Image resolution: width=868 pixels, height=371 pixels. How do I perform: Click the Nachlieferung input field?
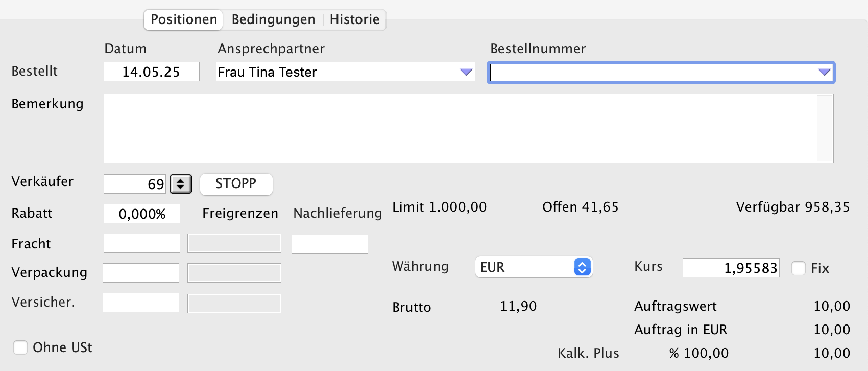pos(330,244)
